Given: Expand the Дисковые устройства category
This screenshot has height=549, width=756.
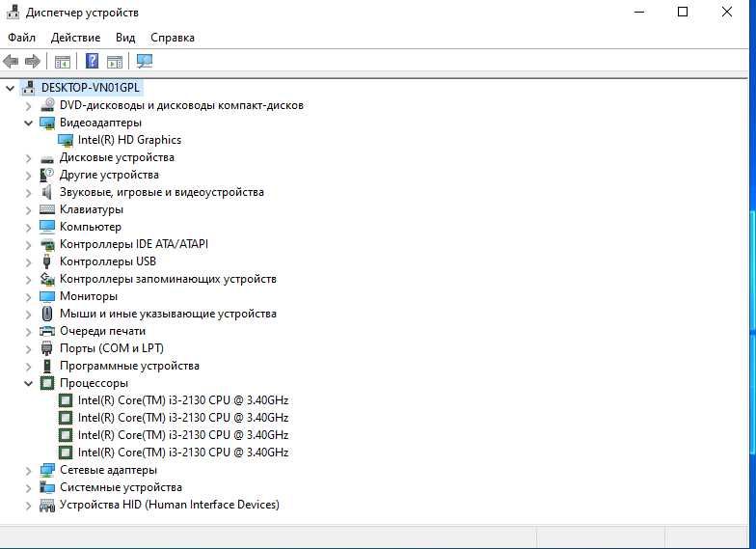Looking at the screenshot, I should [x=29, y=158].
